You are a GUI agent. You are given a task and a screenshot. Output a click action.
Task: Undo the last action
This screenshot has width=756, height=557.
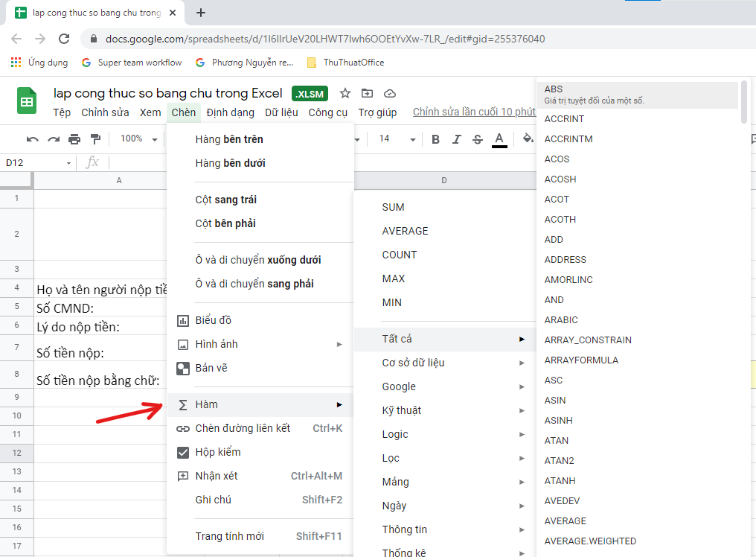tap(33, 139)
